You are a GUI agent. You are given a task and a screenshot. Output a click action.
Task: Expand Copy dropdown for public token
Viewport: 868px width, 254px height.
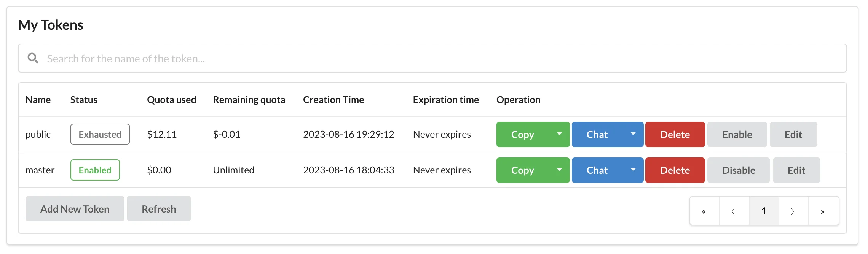point(559,134)
